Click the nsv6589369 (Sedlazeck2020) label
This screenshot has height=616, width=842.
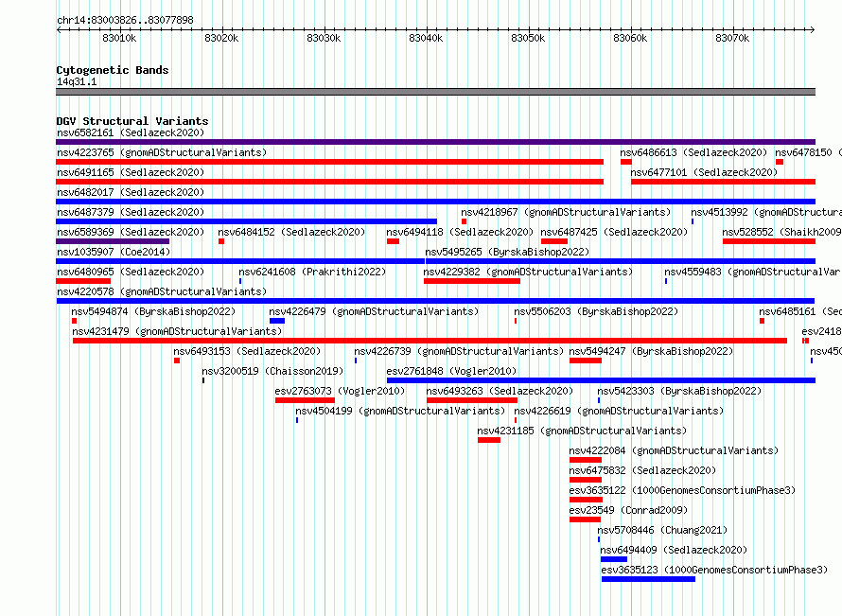pos(131,232)
